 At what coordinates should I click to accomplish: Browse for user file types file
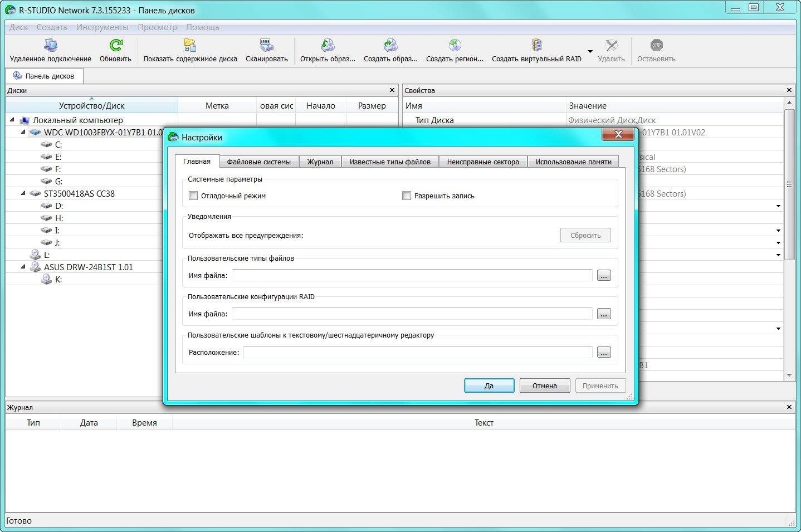[604, 275]
